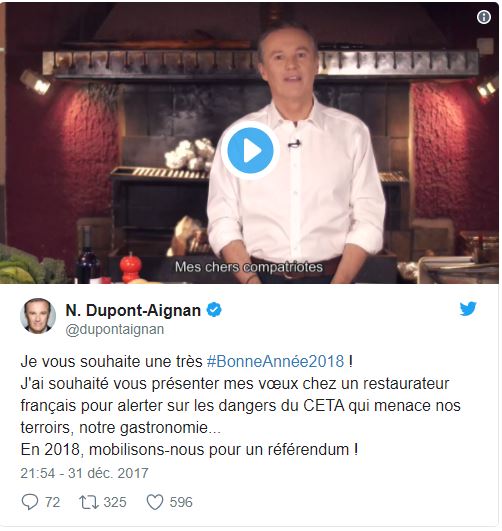Screen dimensions: 502x531
Task: Reply using the speech bubble icon
Action: pyautogui.click(x=30, y=502)
